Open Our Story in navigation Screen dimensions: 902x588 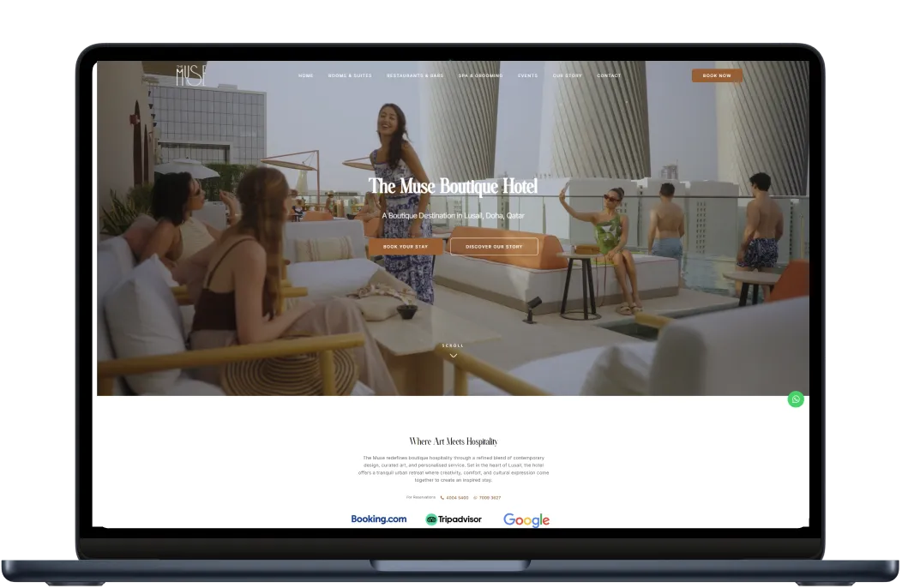[x=568, y=76]
